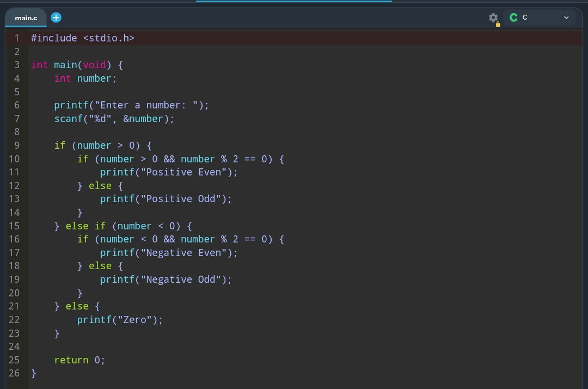Place cursor on the #include <stdio.h> line
This screenshot has width=588, height=389.
(82, 38)
